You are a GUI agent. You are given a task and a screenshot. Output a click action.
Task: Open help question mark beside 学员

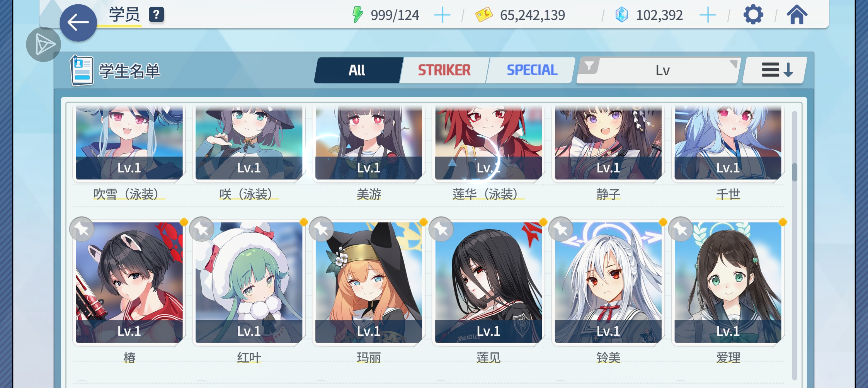[x=156, y=15]
